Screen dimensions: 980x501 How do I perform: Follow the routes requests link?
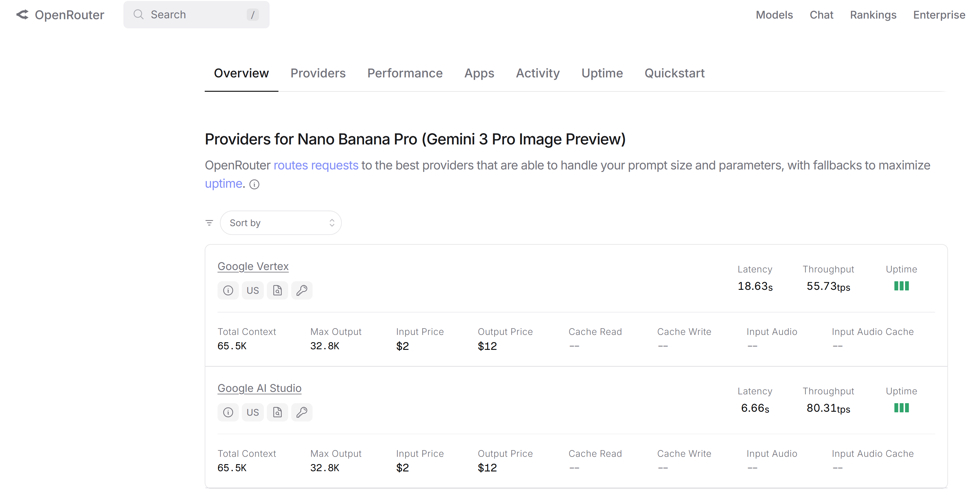point(316,165)
